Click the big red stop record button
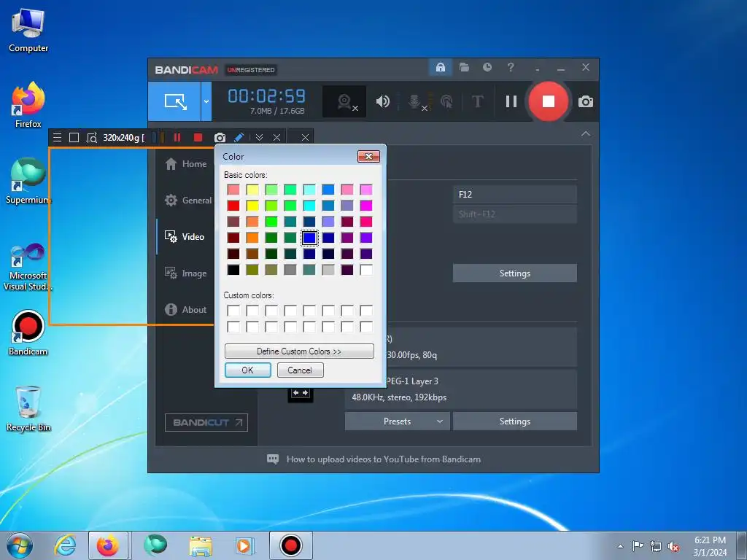This screenshot has height=560, width=747. pos(549,101)
